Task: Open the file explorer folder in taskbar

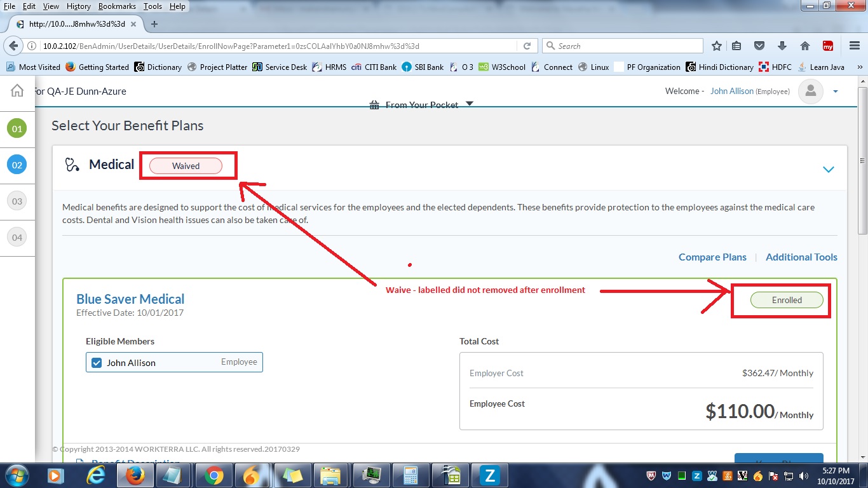Action: (x=331, y=475)
